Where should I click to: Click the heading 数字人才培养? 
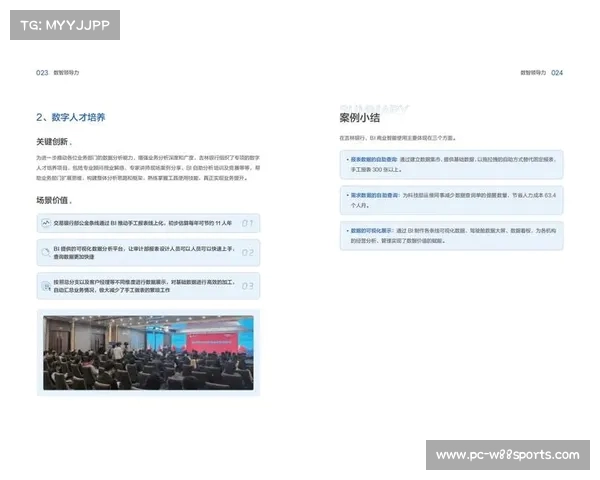point(78,117)
